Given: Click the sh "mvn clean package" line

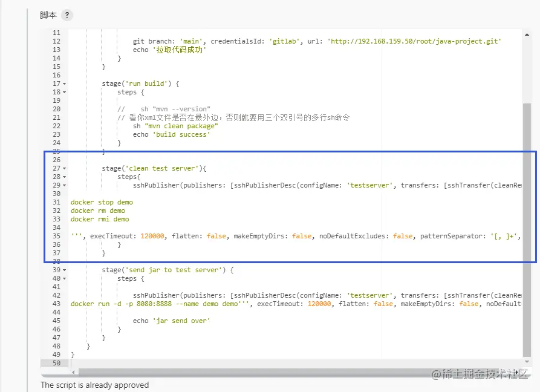Looking at the screenshot, I should tap(175, 126).
